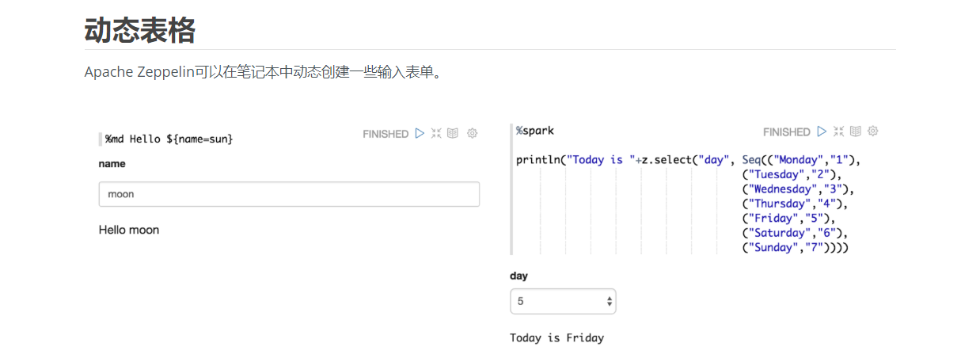Image resolution: width=980 pixels, height=362 pixels.
Task: Focus the name field containing moon
Action: (x=289, y=194)
